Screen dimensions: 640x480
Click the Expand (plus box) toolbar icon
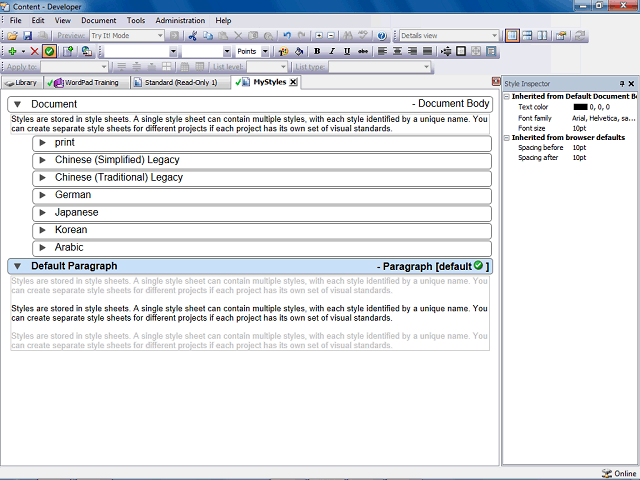[x=319, y=36]
